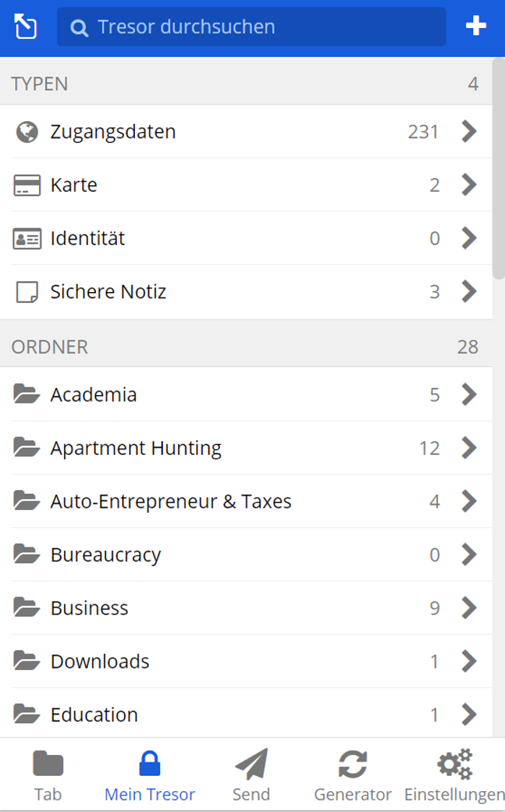Screen dimensions: 505x812
Task: Expand the Business folder chevron
Action: click(x=470, y=608)
